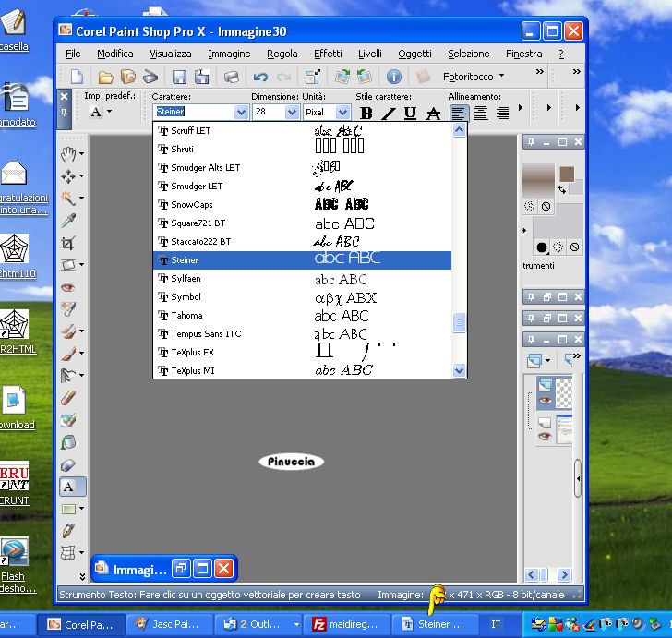Open the Effetti menu
Screen dimensions: 672x638
coord(328,54)
